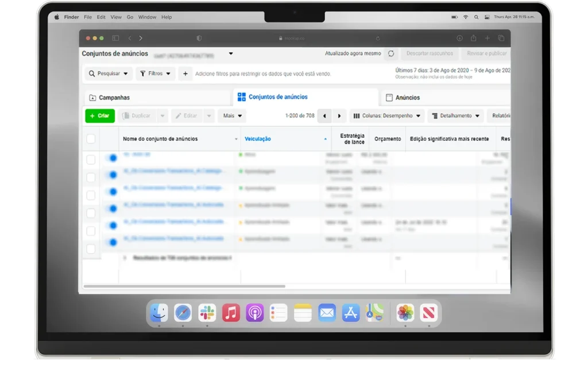588x376 pixels.
Task: Click the green Criar button
Action: (x=100, y=116)
